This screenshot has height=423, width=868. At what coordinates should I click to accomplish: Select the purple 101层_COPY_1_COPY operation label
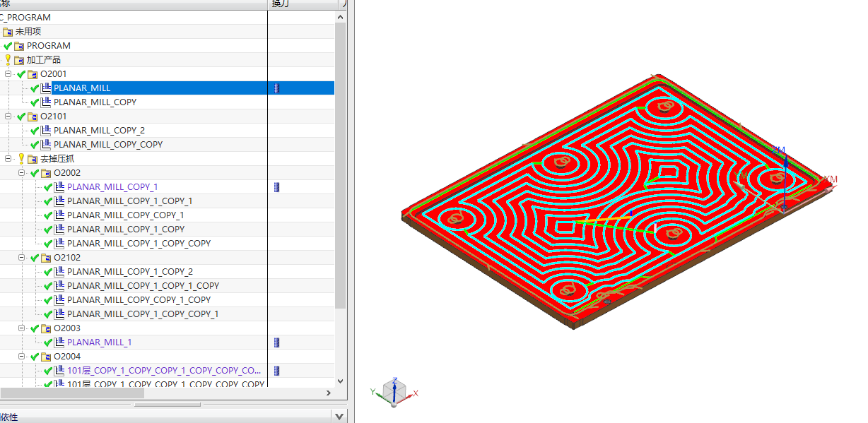coord(165,371)
